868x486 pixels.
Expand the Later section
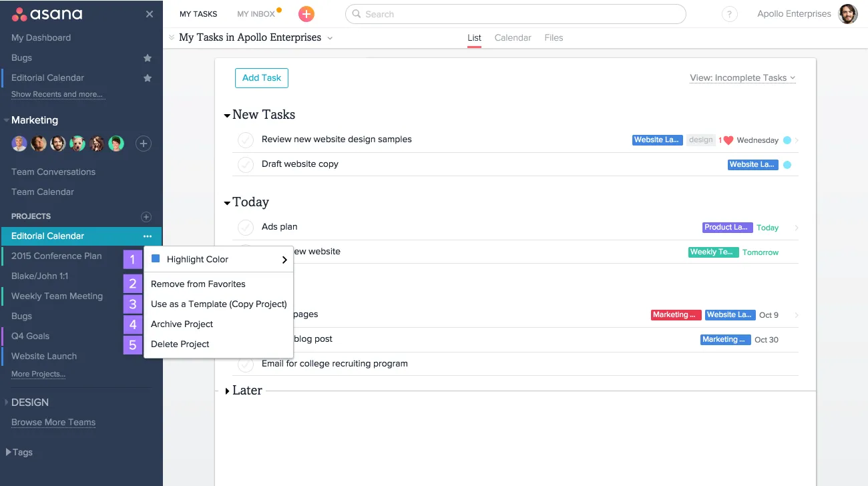pyautogui.click(x=228, y=391)
